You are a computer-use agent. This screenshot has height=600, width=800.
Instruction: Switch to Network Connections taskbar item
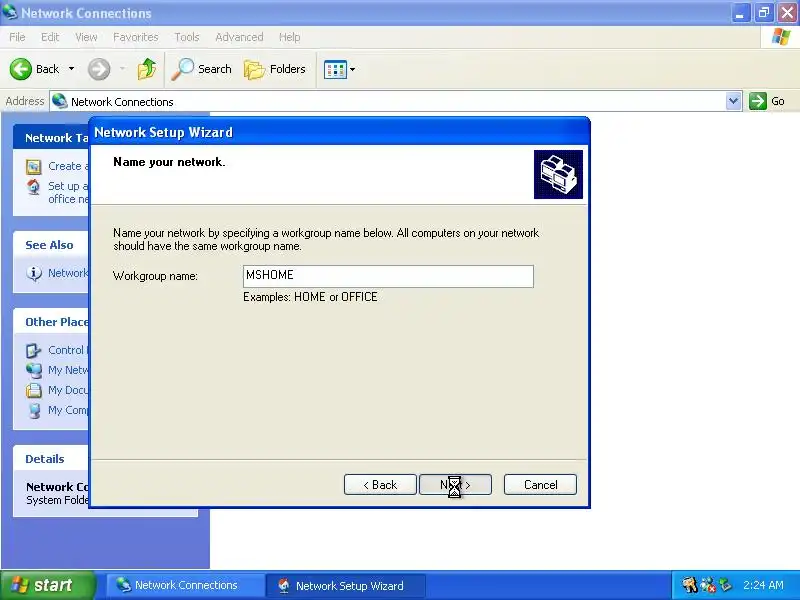point(185,585)
